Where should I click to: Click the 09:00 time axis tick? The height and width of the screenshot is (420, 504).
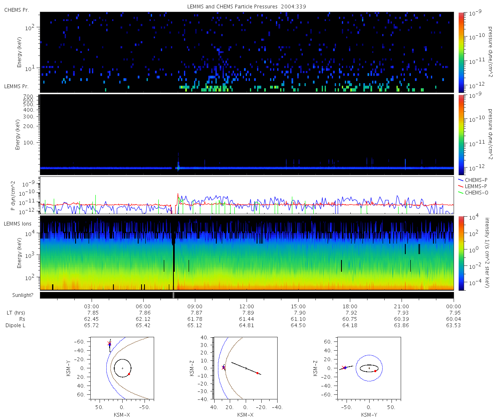click(195, 306)
